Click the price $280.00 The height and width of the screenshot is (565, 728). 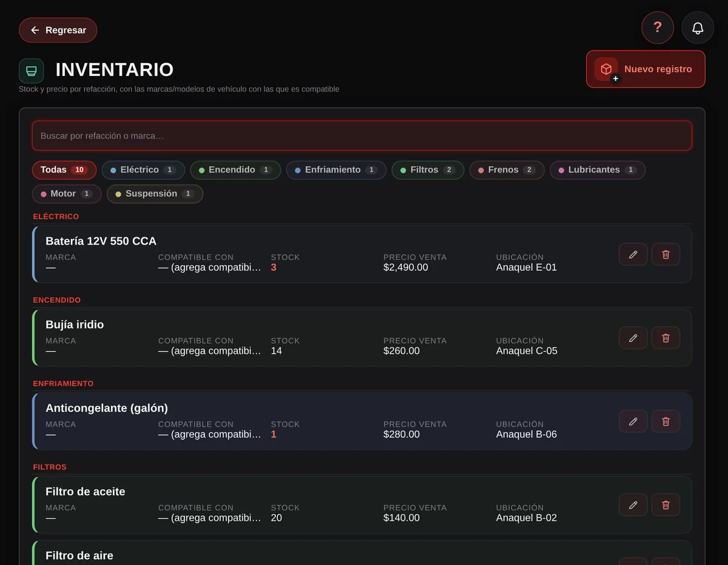(x=402, y=435)
